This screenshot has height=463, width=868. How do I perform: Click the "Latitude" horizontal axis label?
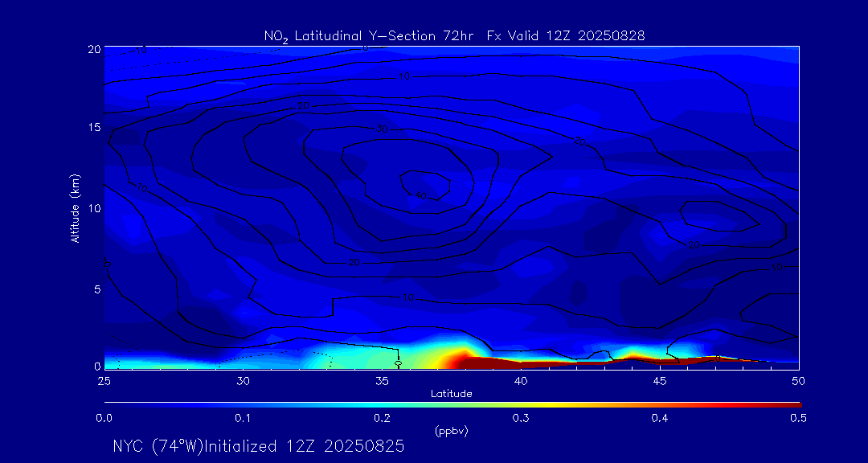[451, 393]
